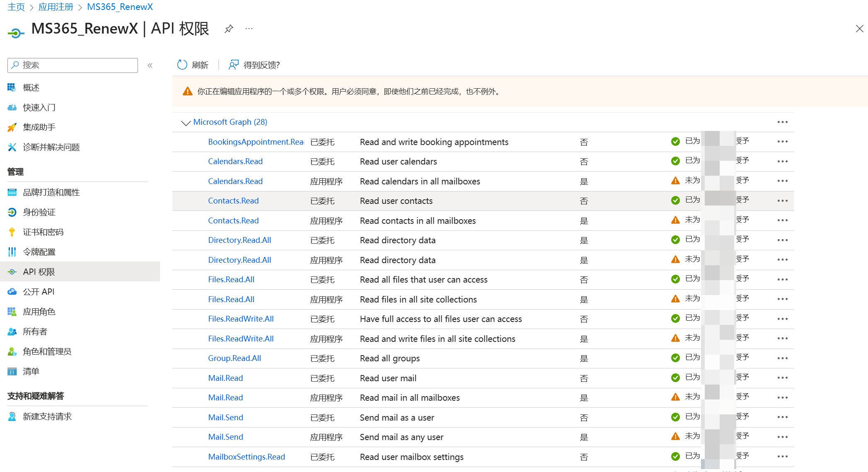Open Quickstart (快速入门) in sidebar

39,107
